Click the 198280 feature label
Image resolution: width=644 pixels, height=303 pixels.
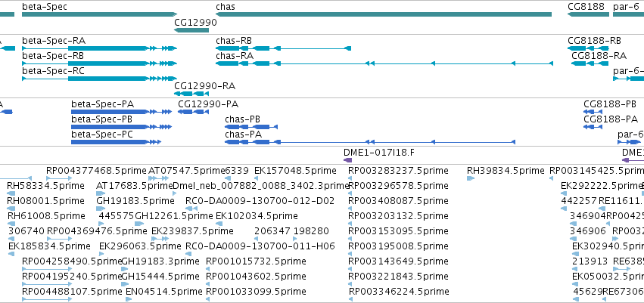pyautogui.click(x=311, y=230)
